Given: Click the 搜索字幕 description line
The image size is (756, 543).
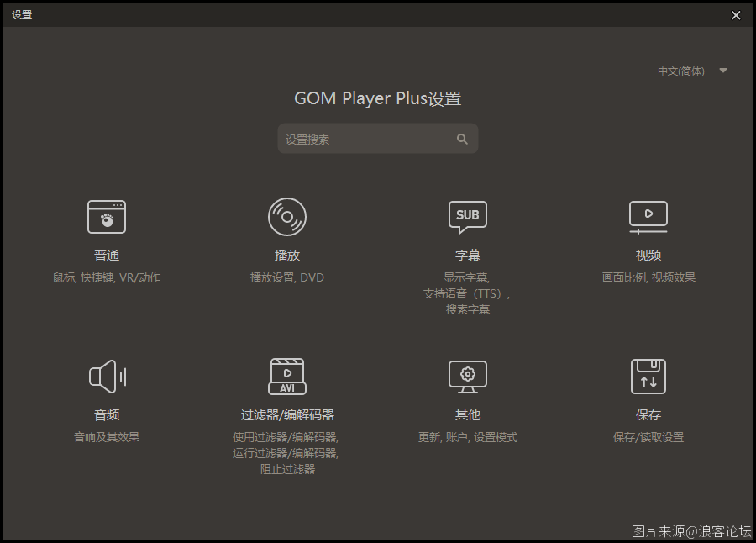Looking at the screenshot, I should (x=468, y=309).
